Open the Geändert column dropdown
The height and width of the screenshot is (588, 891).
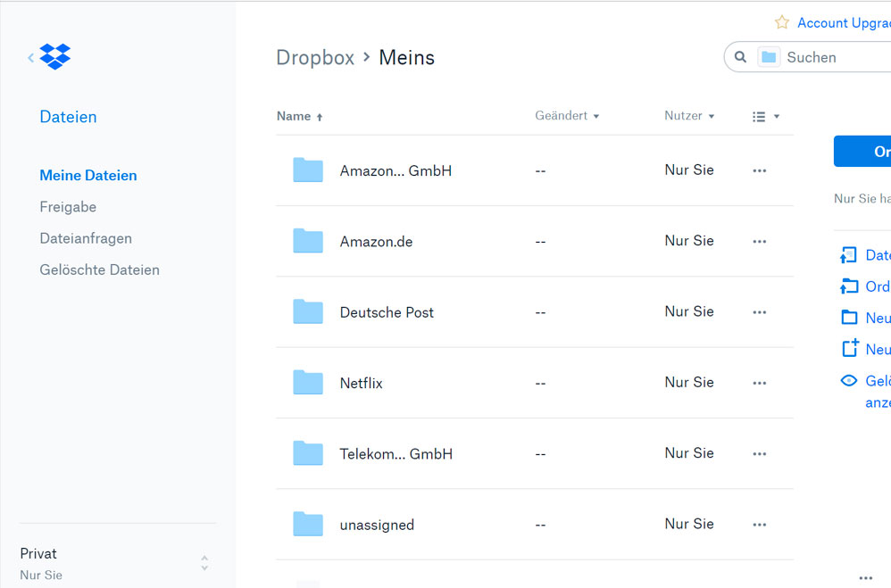[x=567, y=115]
